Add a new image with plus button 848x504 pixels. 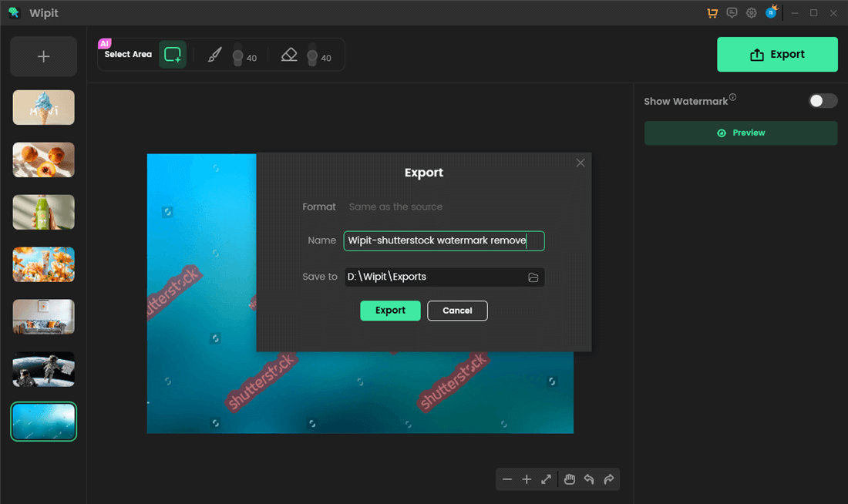[44, 56]
